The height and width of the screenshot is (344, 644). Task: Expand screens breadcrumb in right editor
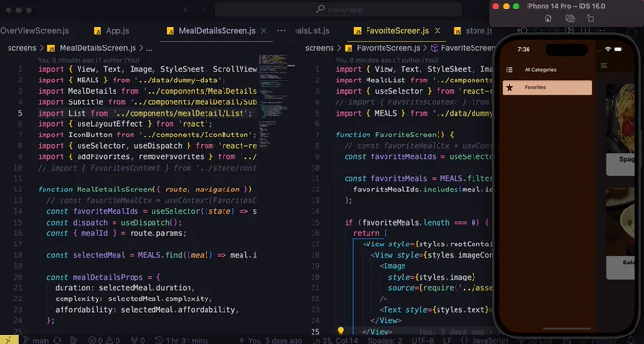click(x=319, y=48)
